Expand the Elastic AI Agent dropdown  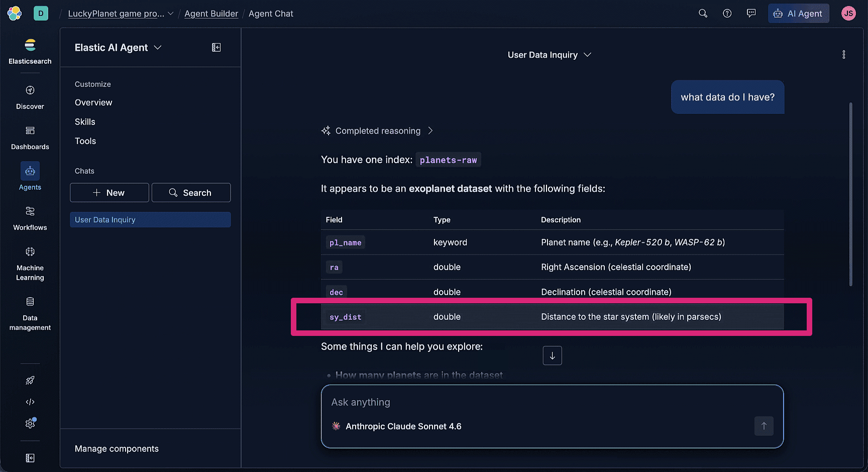[x=158, y=47]
